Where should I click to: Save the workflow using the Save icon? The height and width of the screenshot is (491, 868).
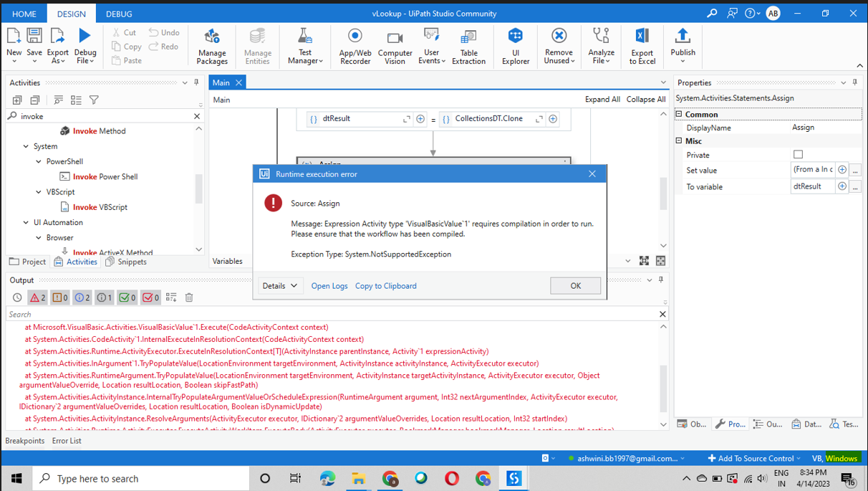34,37
